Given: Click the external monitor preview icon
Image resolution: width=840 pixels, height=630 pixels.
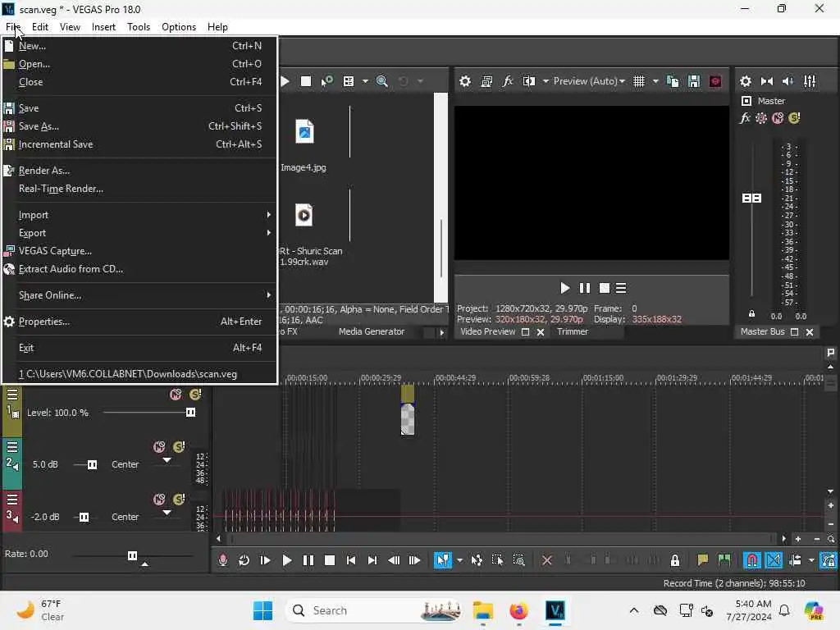Looking at the screenshot, I should [x=486, y=81].
